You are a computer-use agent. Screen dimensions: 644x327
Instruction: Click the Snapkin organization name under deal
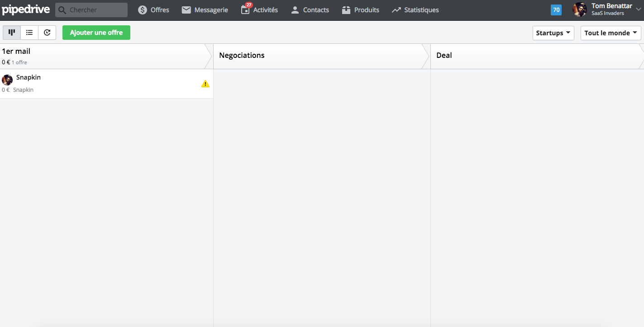pos(23,90)
